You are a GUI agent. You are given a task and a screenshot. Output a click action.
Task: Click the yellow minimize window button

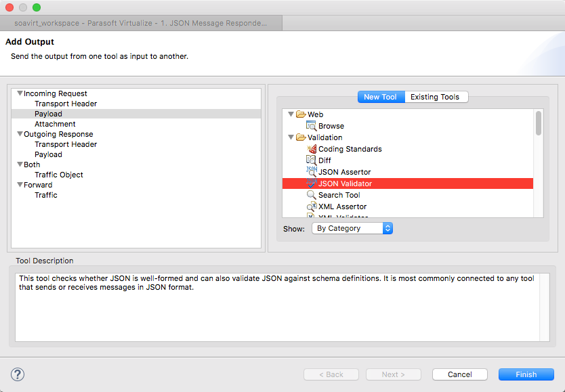click(x=23, y=7)
